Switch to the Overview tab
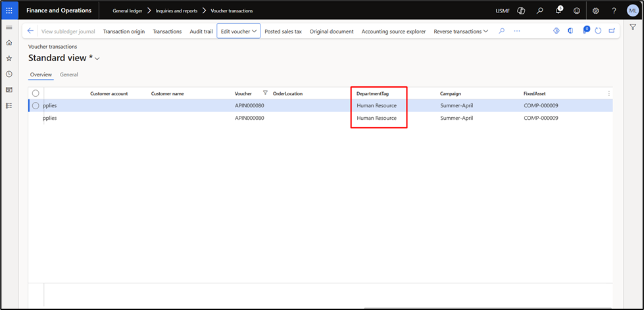The height and width of the screenshot is (310, 644). tap(41, 75)
